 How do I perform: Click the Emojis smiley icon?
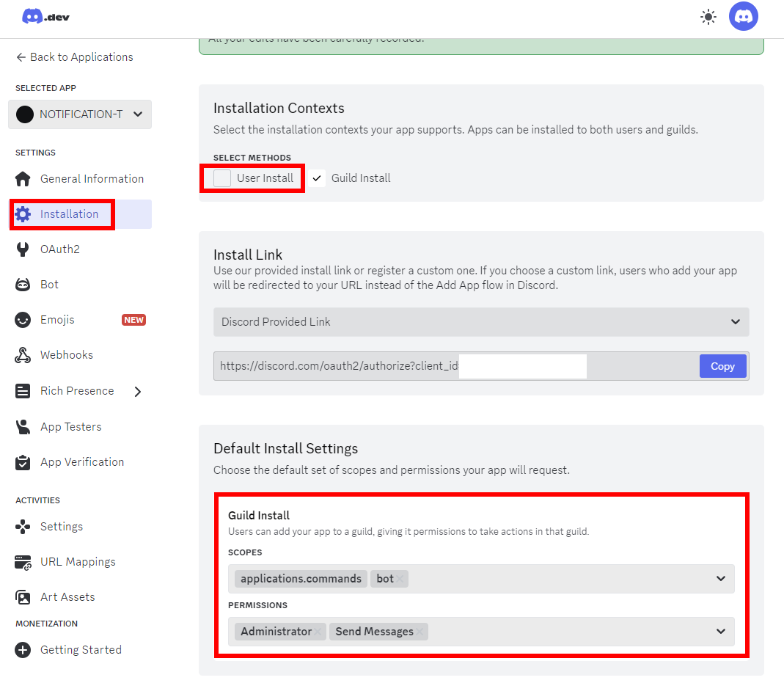tap(23, 320)
